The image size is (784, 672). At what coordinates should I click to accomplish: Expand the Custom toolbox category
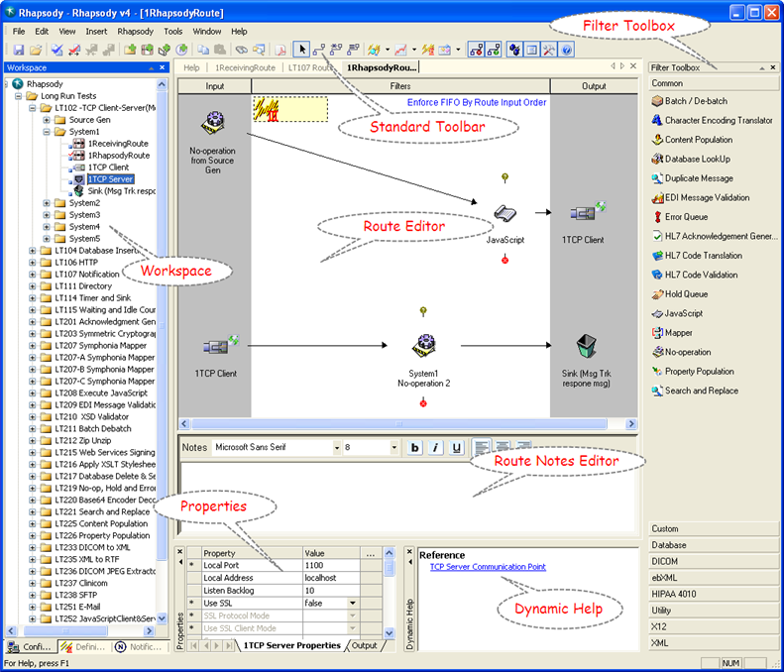[x=714, y=529]
